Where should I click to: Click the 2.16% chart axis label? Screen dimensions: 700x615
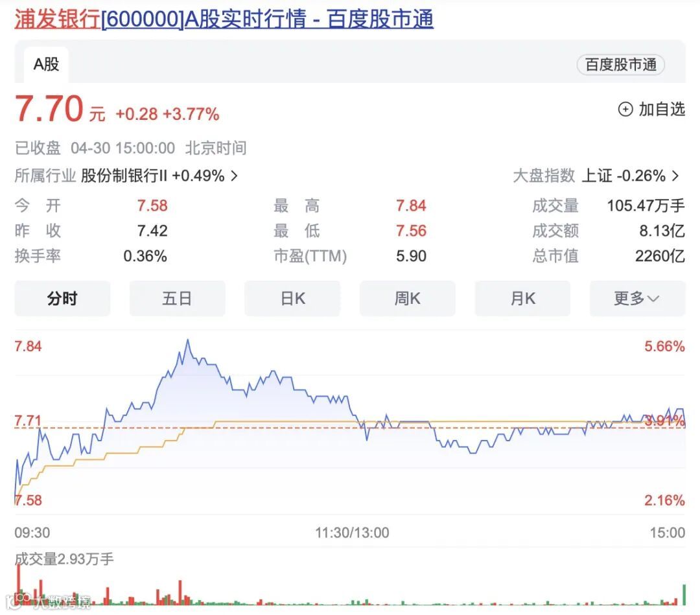coord(664,500)
